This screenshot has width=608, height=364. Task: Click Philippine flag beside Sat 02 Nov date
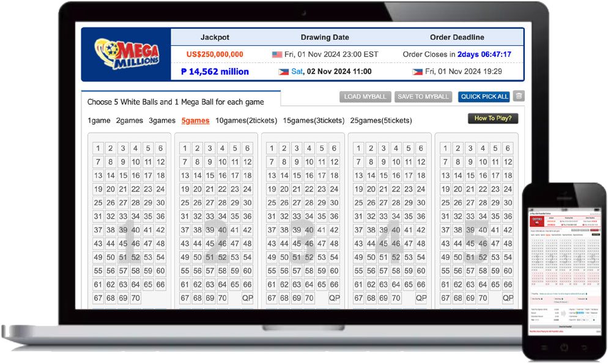pyautogui.click(x=283, y=72)
